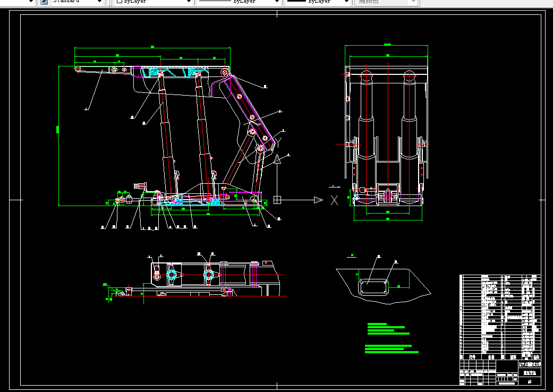
Task: Select the upper block of green technical notes
Action: coord(388,329)
